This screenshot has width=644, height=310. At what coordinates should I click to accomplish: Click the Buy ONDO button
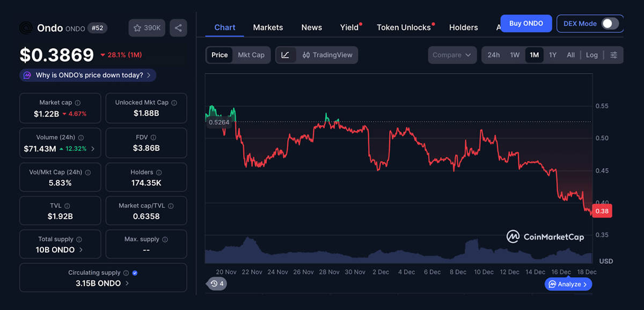pos(526,24)
